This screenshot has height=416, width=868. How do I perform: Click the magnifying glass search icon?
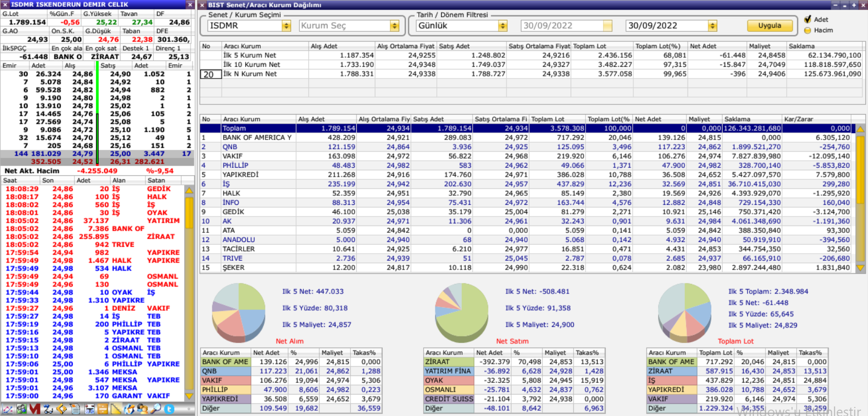(156, 409)
